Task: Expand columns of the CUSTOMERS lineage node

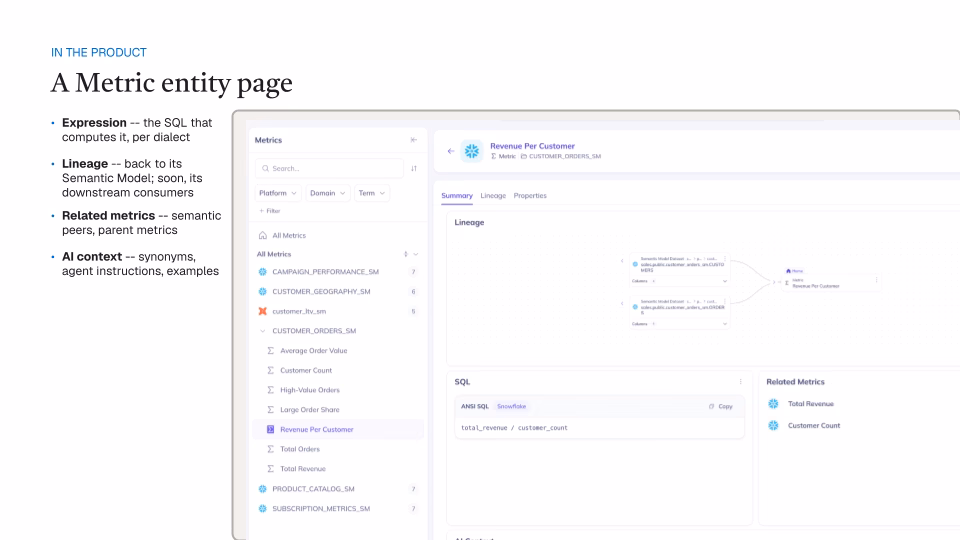Action: coord(725,281)
